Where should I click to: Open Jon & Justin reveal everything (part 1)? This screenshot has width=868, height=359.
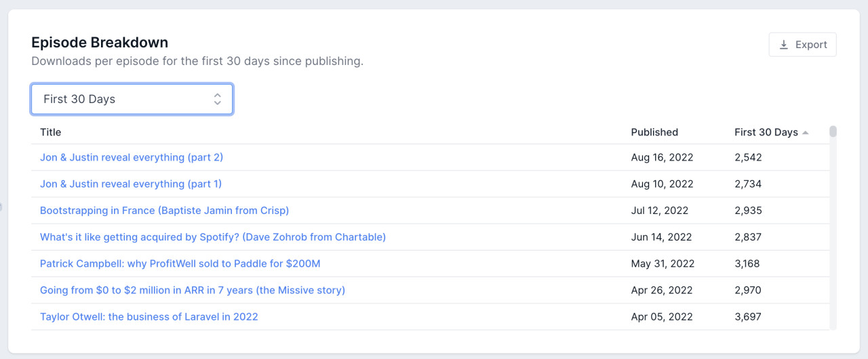pyautogui.click(x=131, y=184)
